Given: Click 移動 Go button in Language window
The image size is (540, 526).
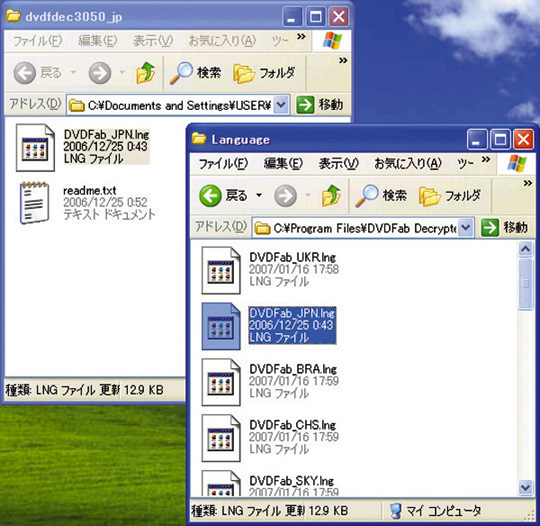Looking at the screenshot, I should click(504, 227).
